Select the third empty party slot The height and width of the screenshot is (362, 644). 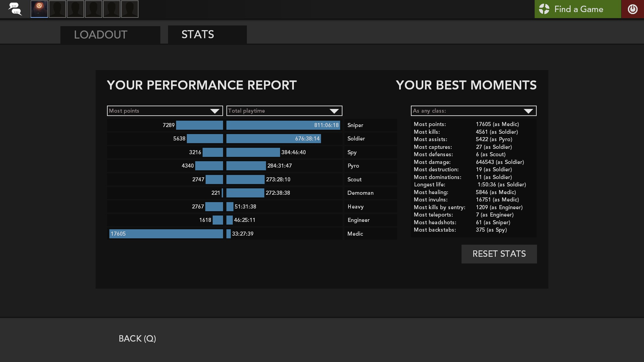pyautogui.click(x=75, y=9)
